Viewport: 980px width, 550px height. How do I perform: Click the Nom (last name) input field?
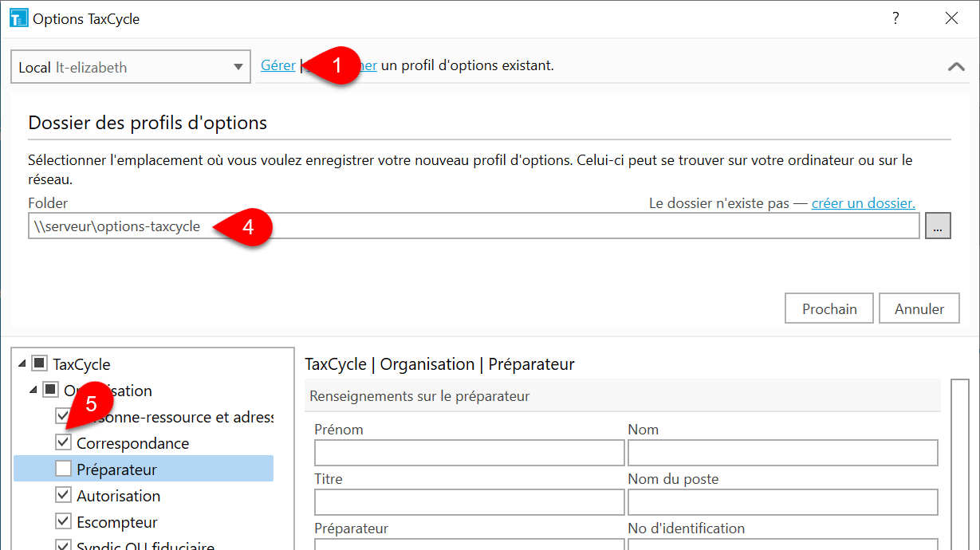782,453
